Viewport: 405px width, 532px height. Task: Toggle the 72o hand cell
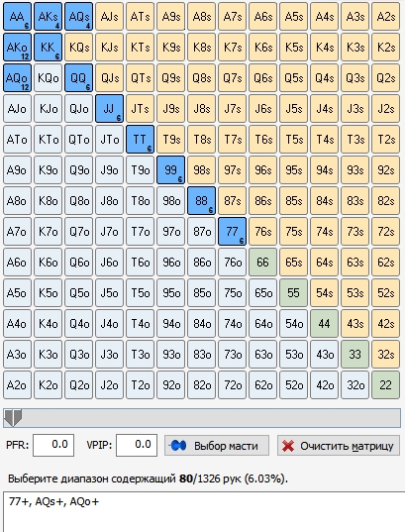[233, 385]
